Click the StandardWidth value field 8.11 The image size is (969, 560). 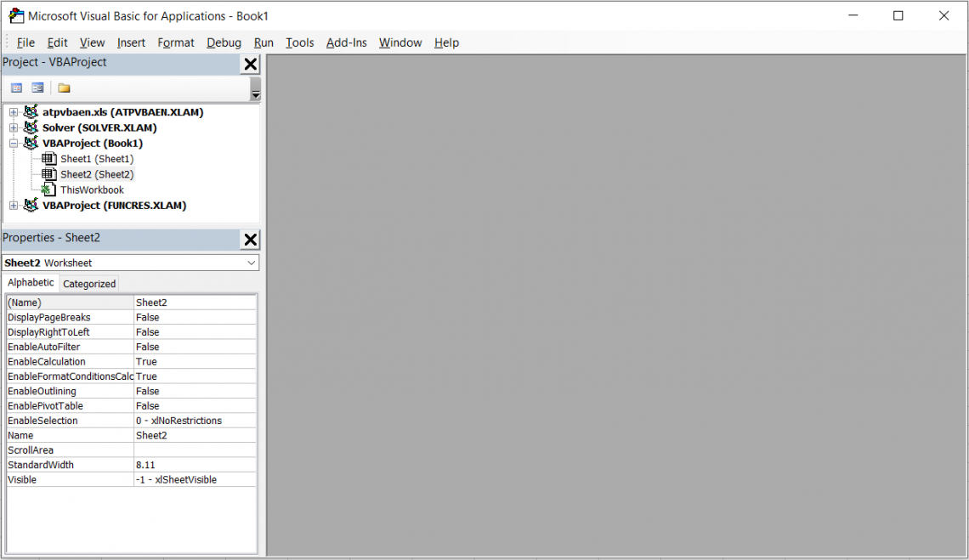(x=195, y=465)
